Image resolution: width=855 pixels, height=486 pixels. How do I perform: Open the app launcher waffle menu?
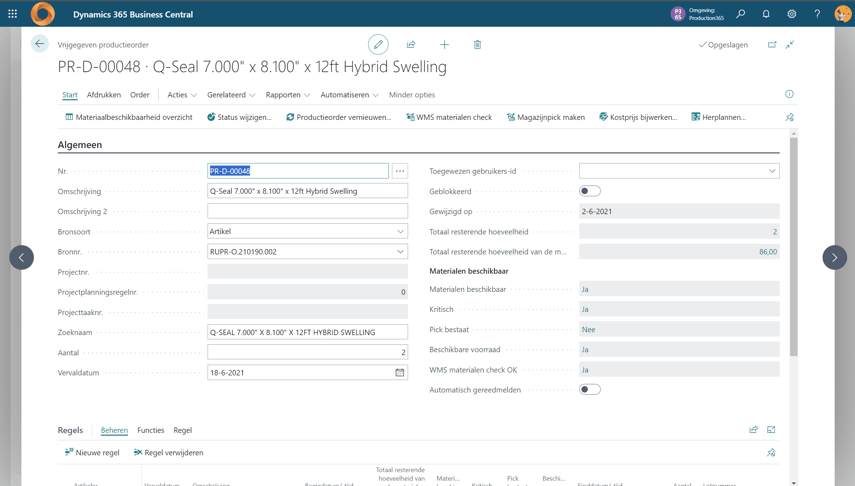click(x=12, y=14)
